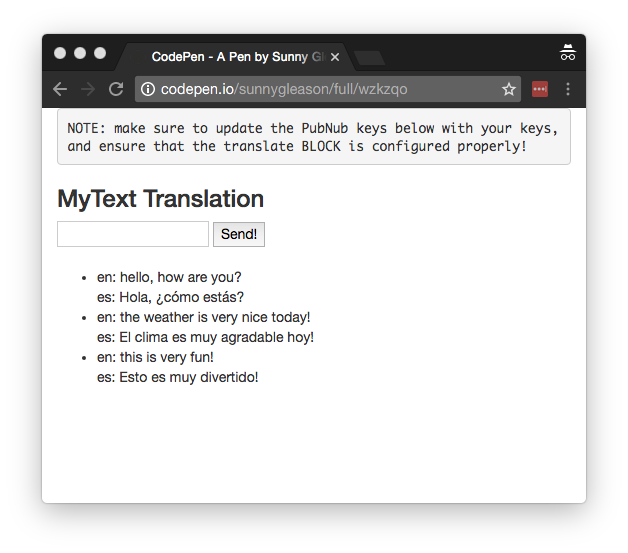This screenshot has width=628, height=553.
Task: Close the CodePen tab
Action: click(x=335, y=57)
